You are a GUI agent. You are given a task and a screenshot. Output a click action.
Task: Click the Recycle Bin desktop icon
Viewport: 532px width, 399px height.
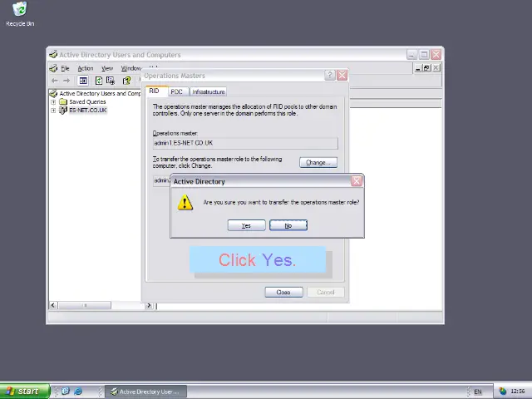click(20, 14)
